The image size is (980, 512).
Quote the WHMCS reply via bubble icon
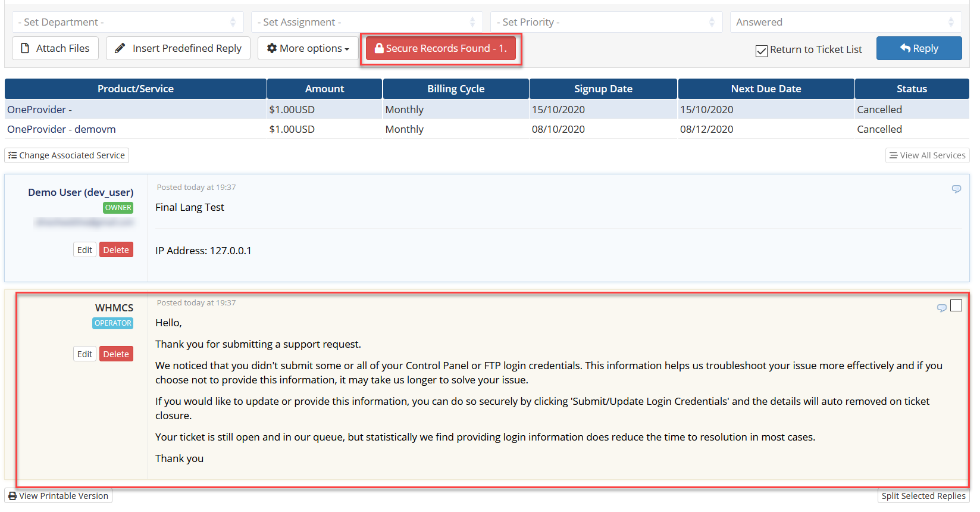tap(942, 308)
